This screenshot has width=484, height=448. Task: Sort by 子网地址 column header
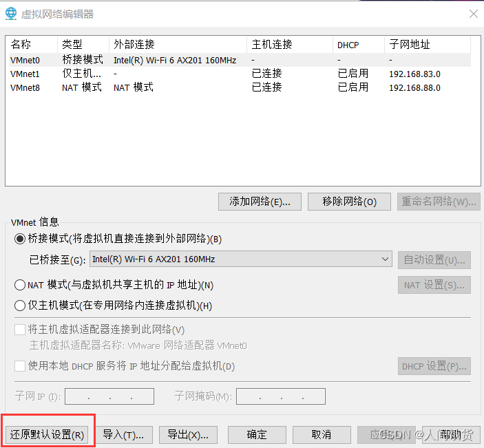pyautogui.click(x=428, y=45)
